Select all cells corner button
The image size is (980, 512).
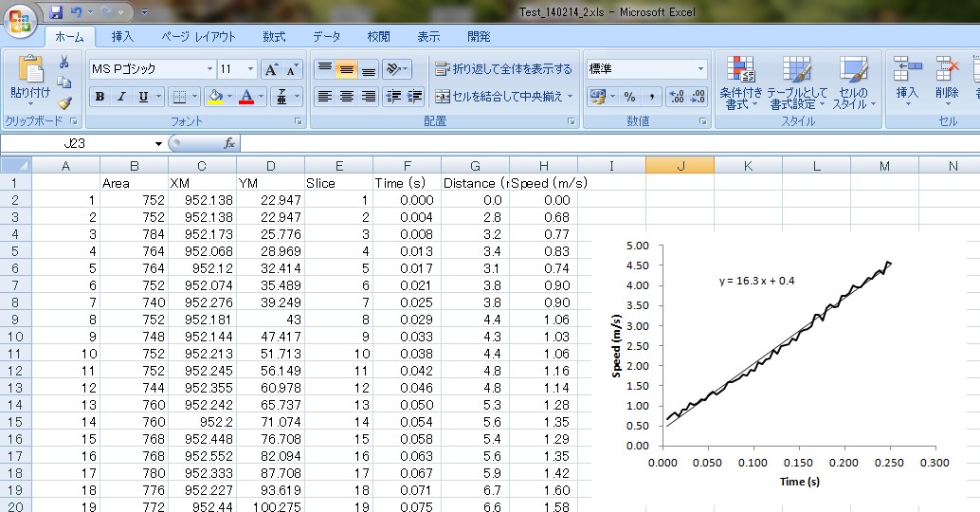[15, 166]
